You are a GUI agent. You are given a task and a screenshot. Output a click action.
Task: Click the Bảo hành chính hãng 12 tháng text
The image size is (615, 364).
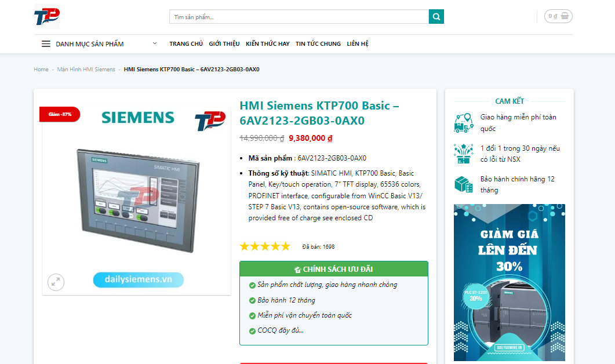[x=518, y=184]
